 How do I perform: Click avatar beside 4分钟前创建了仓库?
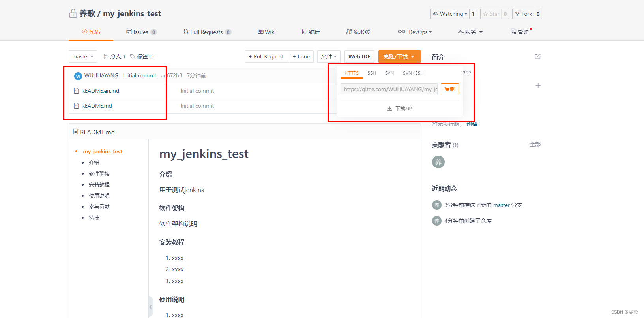coord(436,221)
